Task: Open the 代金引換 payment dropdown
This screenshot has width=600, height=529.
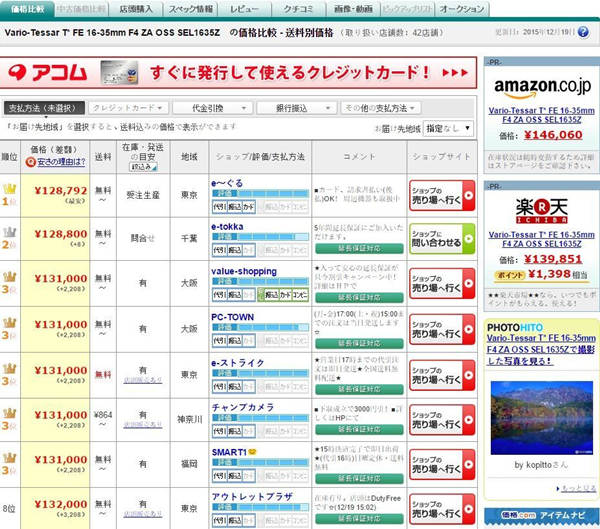Action: click(x=213, y=108)
